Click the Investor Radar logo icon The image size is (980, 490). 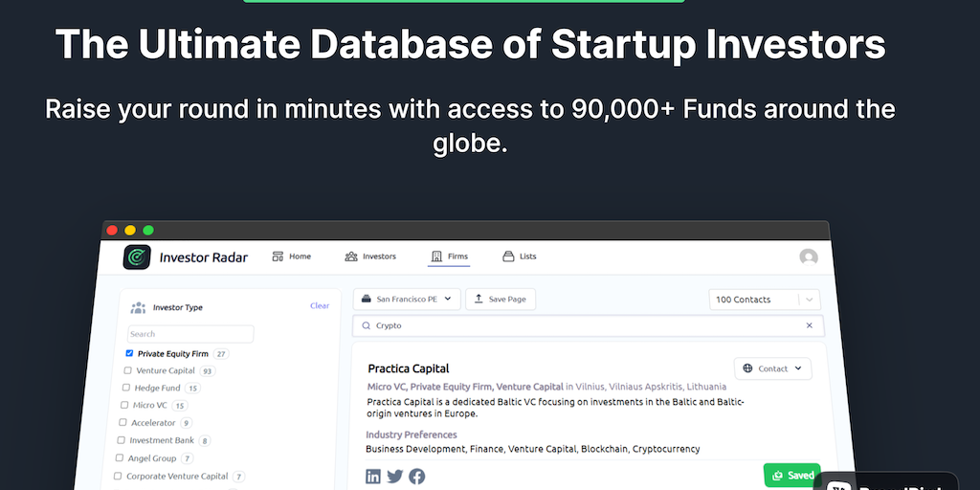[138, 257]
